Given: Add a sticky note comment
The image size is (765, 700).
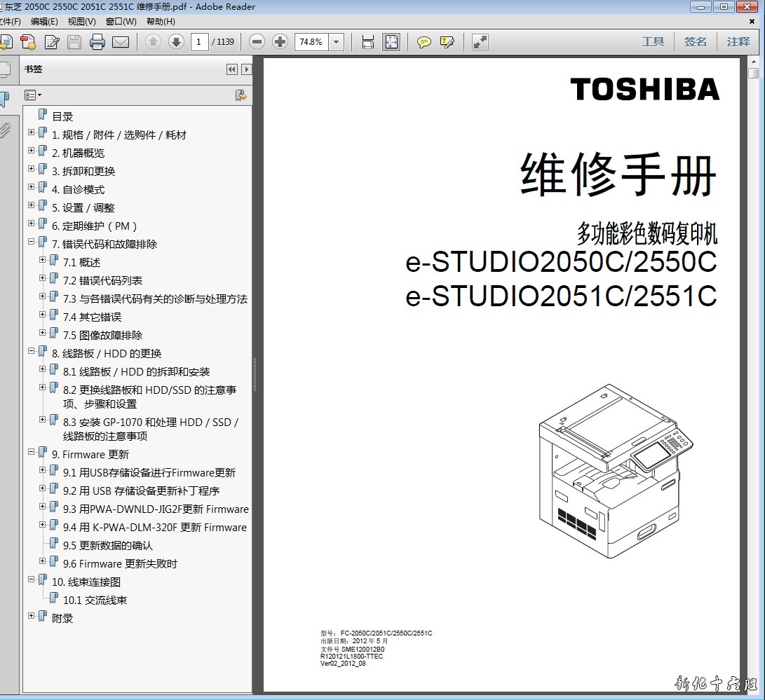Looking at the screenshot, I should pyautogui.click(x=424, y=42).
